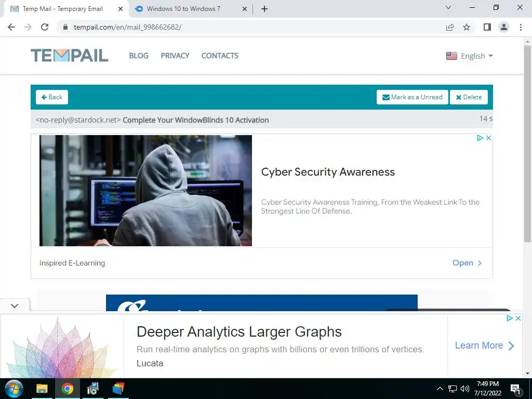Screen dimensions: 532x399
Task: Click Cyber Security Awareness headline
Action: coord(328,172)
